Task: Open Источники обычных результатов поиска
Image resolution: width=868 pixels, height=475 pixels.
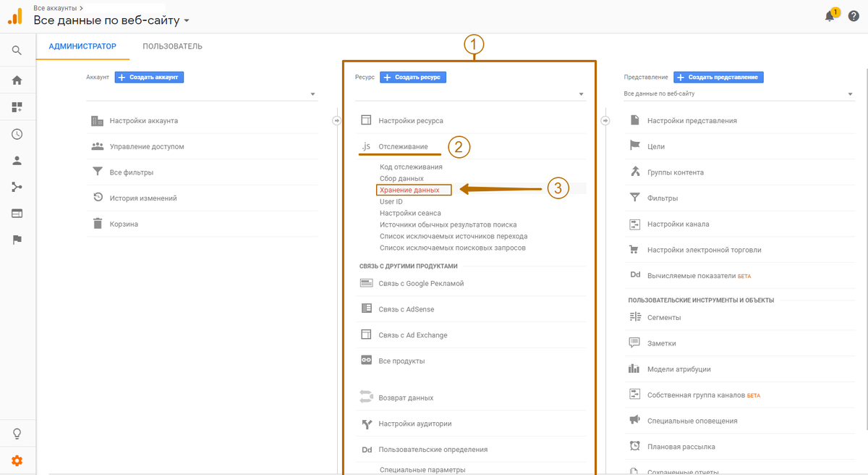Action: pos(448,224)
